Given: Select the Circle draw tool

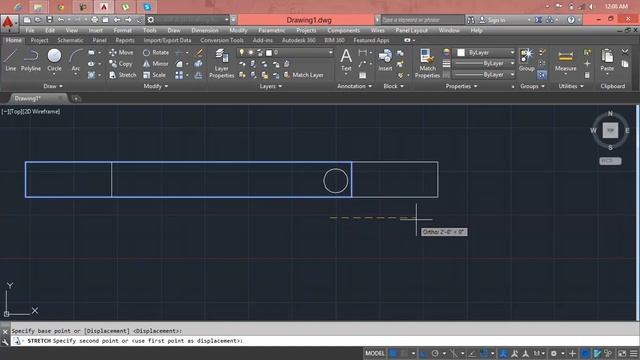Looking at the screenshot, I should (x=54, y=60).
